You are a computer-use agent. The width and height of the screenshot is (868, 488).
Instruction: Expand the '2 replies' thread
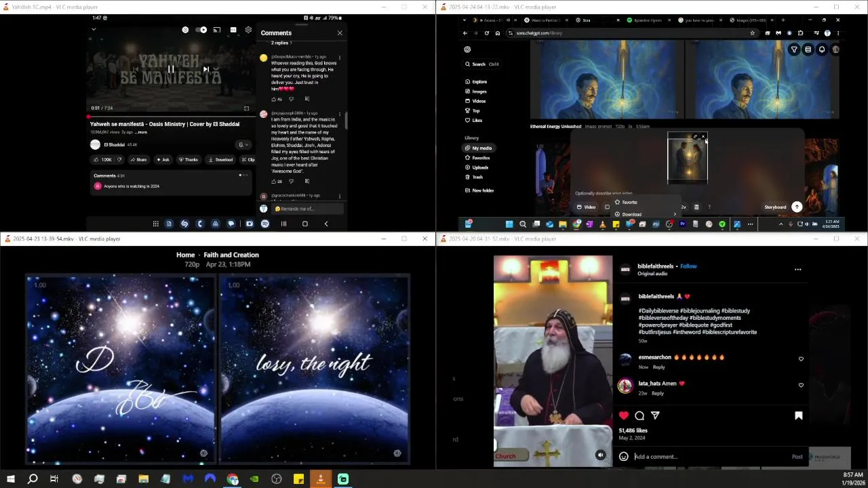coord(281,43)
